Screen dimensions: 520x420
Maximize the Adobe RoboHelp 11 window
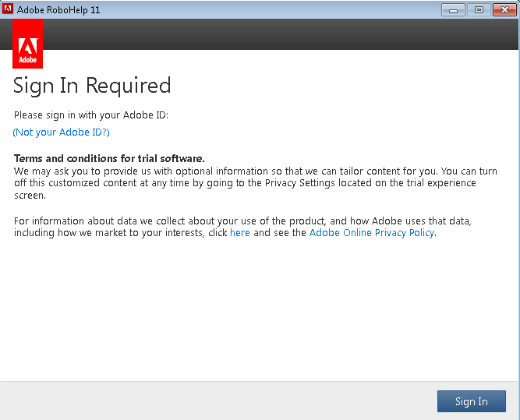click(x=478, y=9)
